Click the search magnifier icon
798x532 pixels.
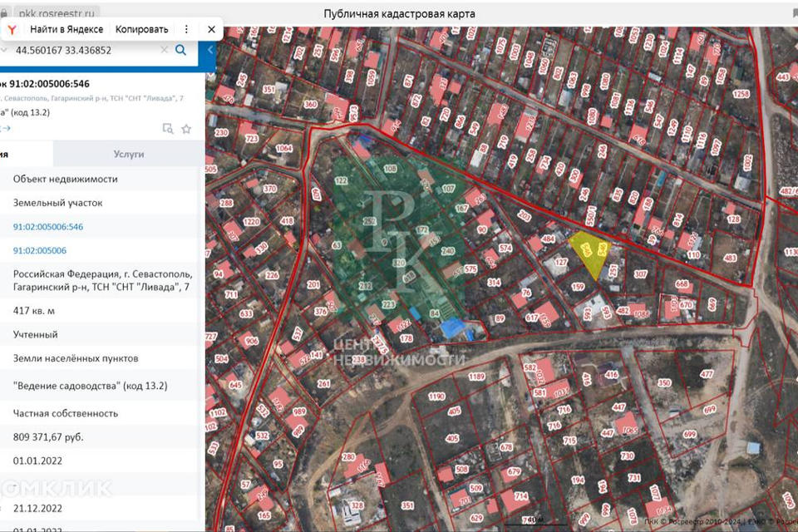coord(180,50)
